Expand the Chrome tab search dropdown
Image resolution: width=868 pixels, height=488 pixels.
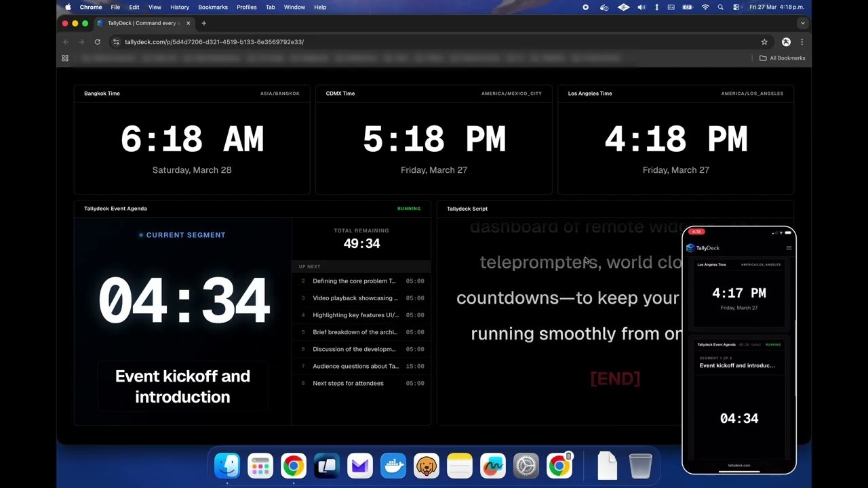point(803,23)
